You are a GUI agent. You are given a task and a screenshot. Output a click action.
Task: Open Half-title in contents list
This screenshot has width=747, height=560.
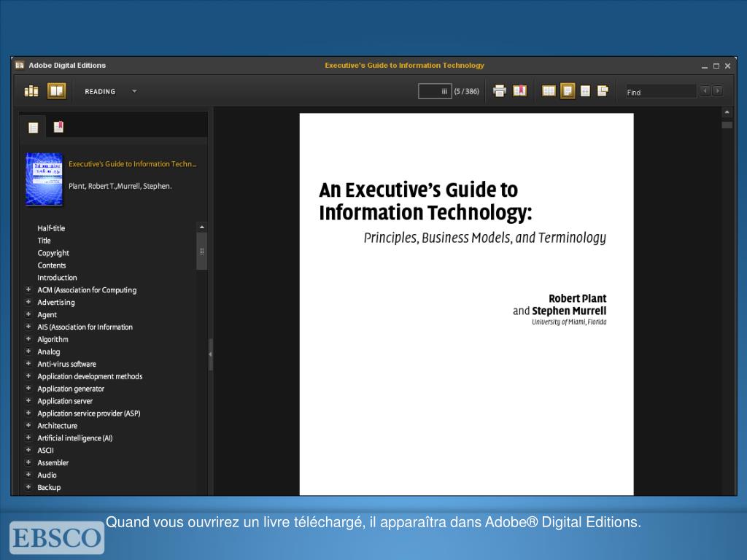(x=51, y=228)
